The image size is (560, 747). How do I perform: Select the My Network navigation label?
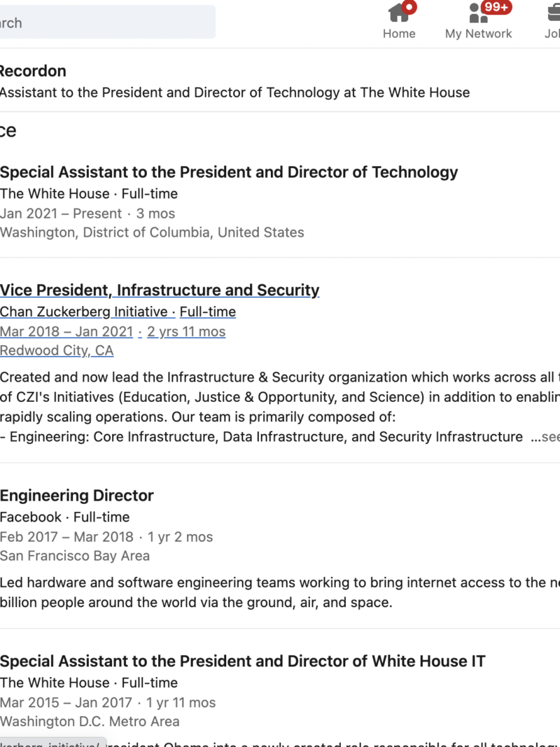pyautogui.click(x=478, y=34)
